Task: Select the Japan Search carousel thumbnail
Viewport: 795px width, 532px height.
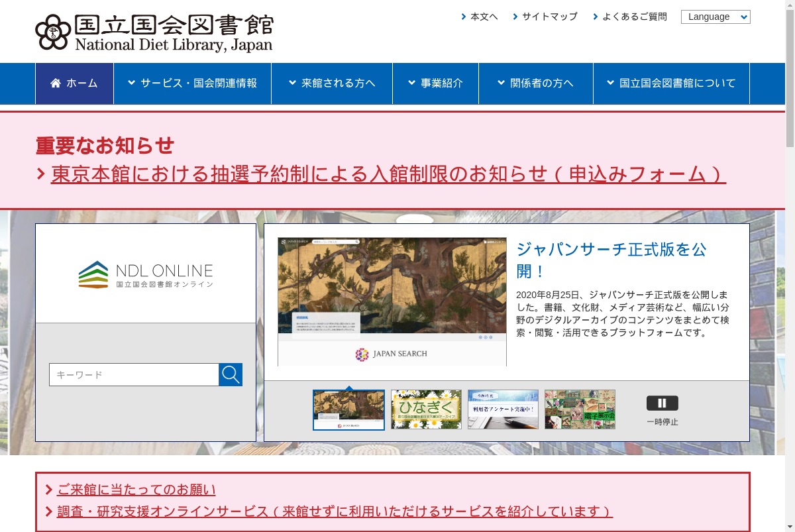Action: point(348,410)
